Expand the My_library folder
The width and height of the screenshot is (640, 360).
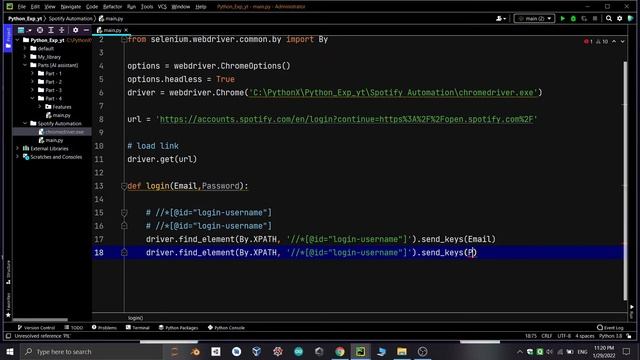(25, 57)
